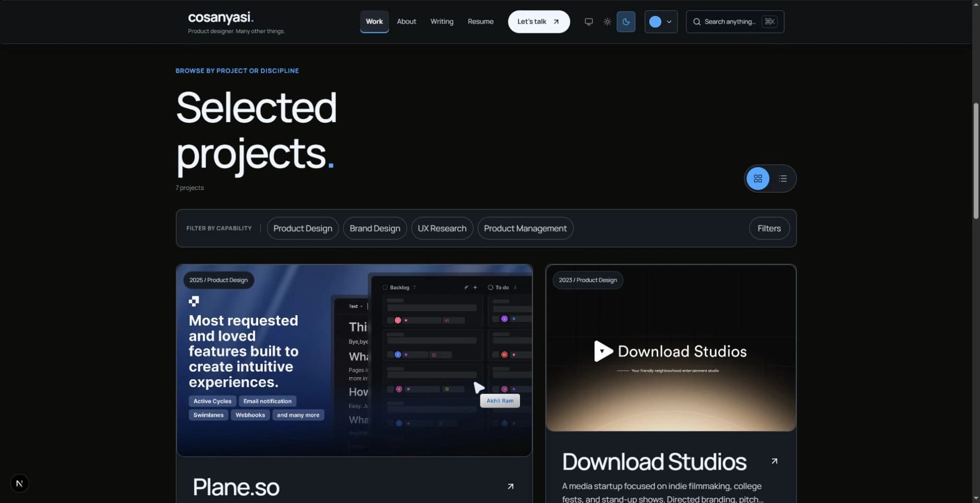Click the 2023 / Product Design badge
Image resolution: width=980 pixels, height=503 pixels.
click(x=588, y=280)
